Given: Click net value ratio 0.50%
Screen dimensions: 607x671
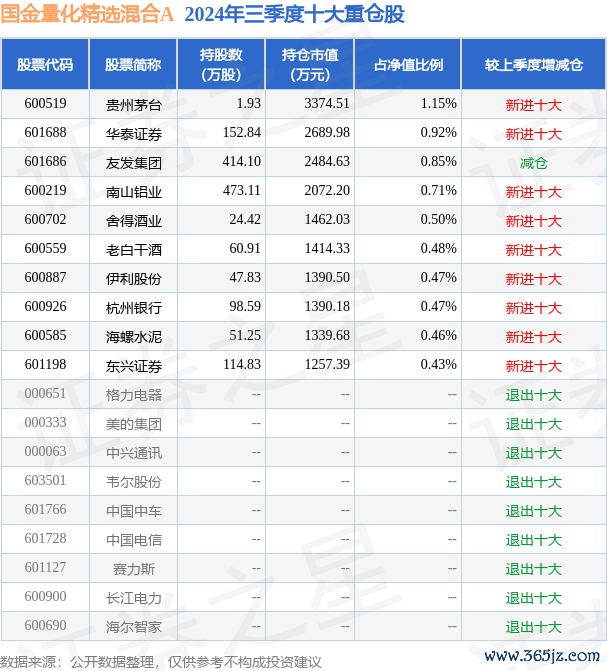Looking at the screenshot, I should click(x=438, y=220).
